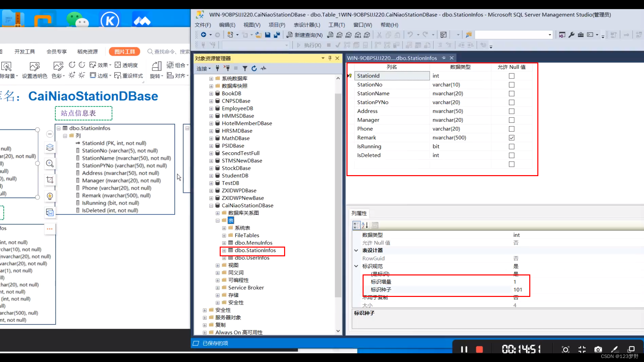Pin the Object Explorer panel
Image resolution: width=644 pixels, height=362 pixels.
click(x=330, y=58)
